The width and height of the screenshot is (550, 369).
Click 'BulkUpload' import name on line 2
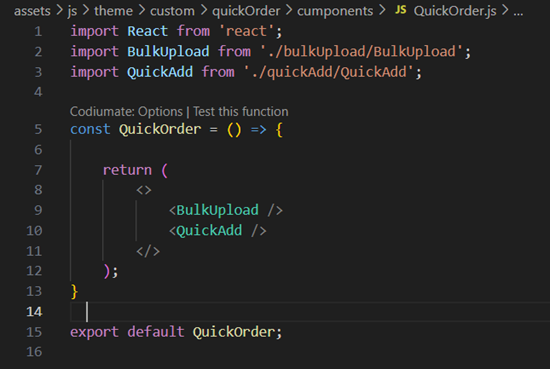[x=168, y=52]
